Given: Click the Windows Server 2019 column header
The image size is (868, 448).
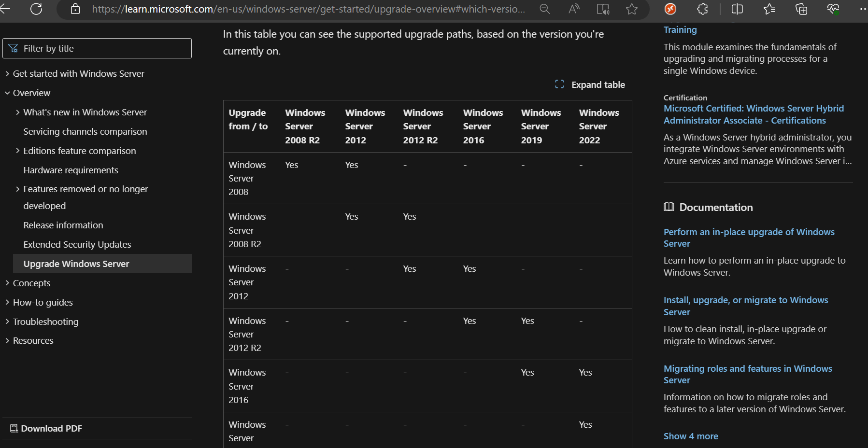Looking at the screenshot, I should [x=541, y=126].
